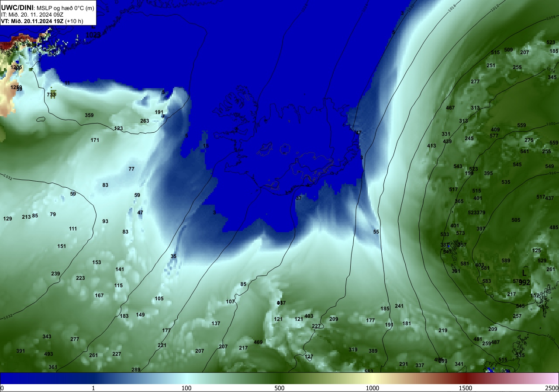Click the '289' height value
Image resolution: width=559 pixels, height=392 pixels.
(x=136, y=370)
